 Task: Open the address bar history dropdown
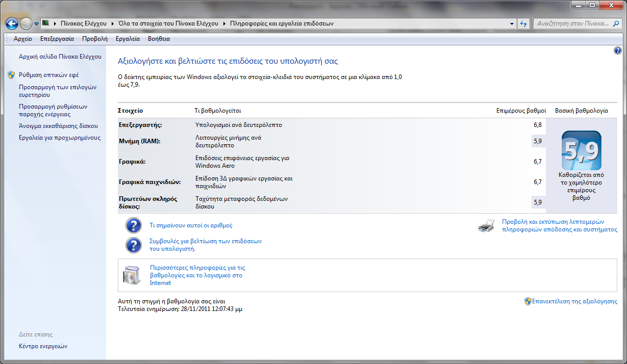point(513,23)
